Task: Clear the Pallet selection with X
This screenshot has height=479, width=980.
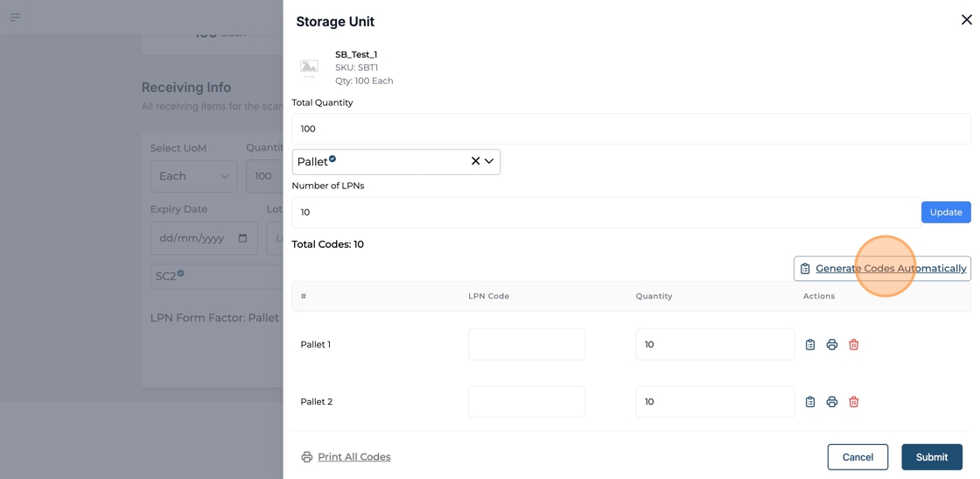Action: 475,161
